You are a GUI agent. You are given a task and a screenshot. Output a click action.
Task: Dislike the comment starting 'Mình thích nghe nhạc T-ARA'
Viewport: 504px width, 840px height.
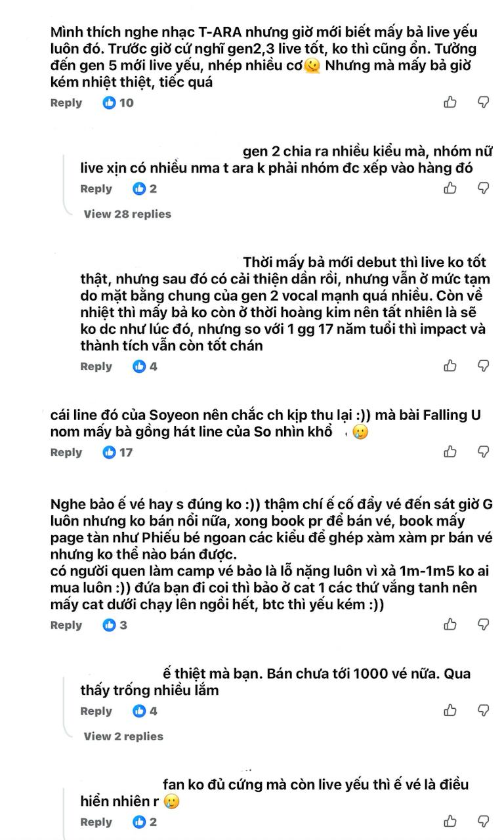coord(483,102)
